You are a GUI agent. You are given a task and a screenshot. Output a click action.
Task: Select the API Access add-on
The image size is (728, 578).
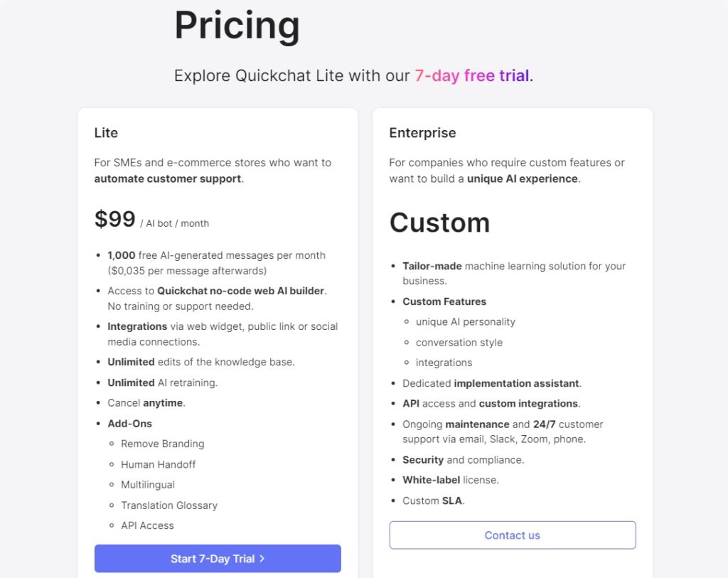pyautogui.click(x=147, y=525)
